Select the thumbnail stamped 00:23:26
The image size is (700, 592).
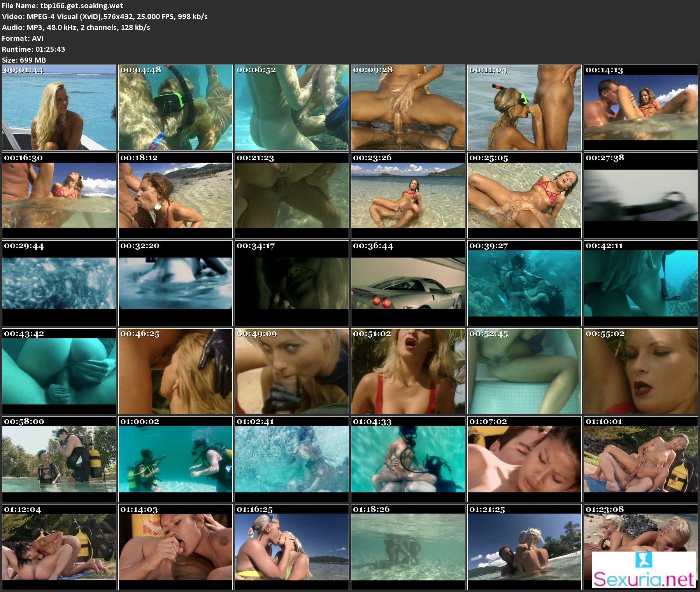click(408, 196)
